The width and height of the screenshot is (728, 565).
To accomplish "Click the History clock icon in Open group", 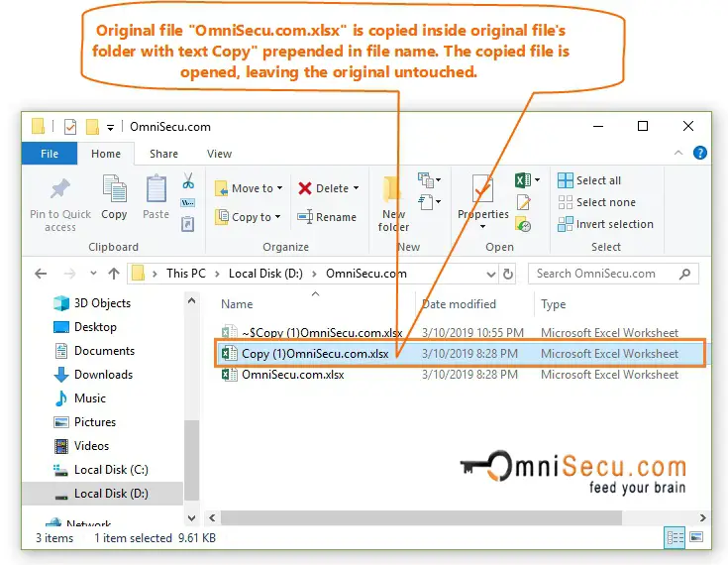I will coord(523,224).
